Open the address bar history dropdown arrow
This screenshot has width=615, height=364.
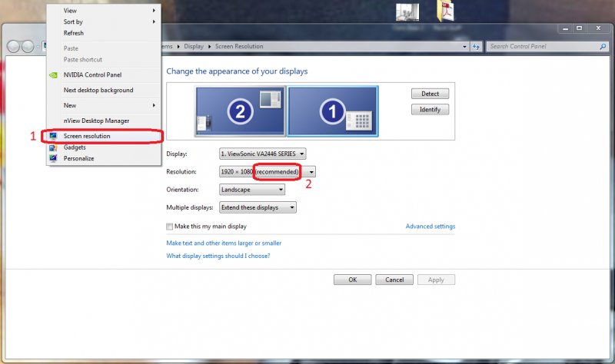(x=465, y=46)
